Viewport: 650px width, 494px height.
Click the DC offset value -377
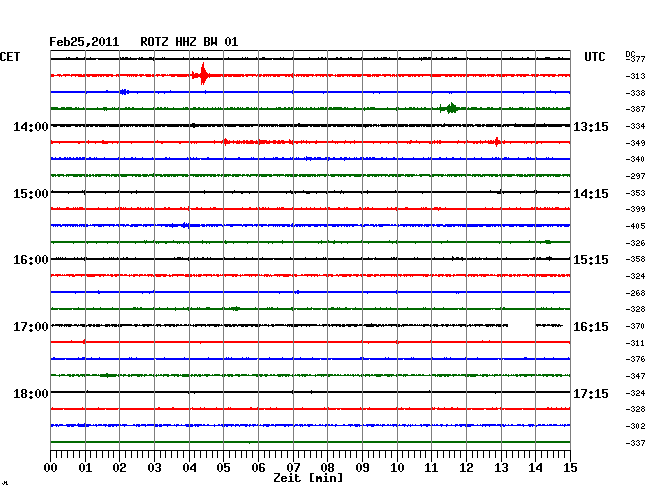point(635,59)
